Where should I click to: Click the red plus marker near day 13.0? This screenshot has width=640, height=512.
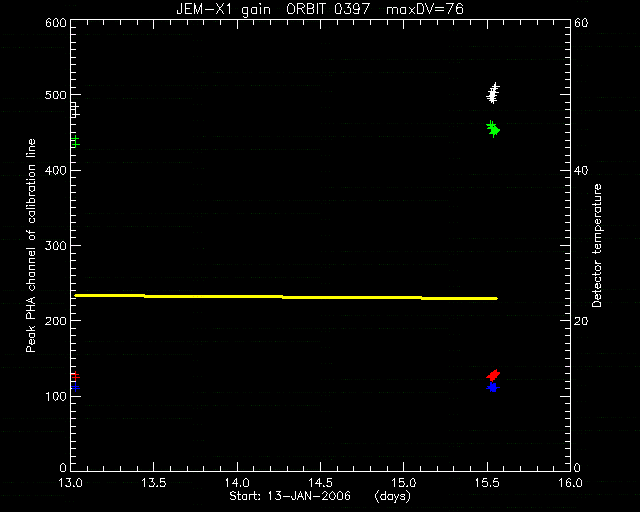[x=75, y=376]
